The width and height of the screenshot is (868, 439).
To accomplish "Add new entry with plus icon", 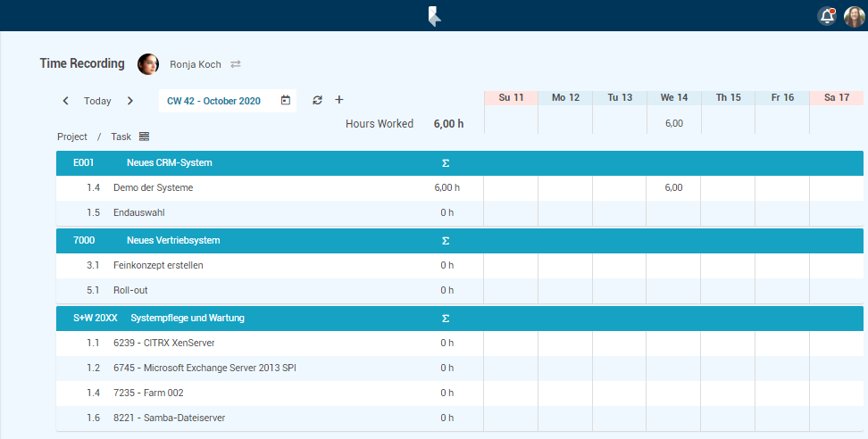I will [338, 100].
